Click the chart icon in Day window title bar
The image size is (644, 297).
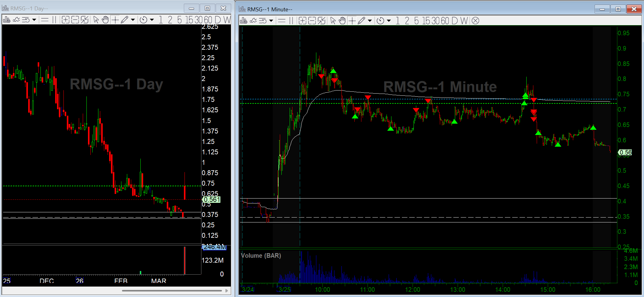coord(5,8)
